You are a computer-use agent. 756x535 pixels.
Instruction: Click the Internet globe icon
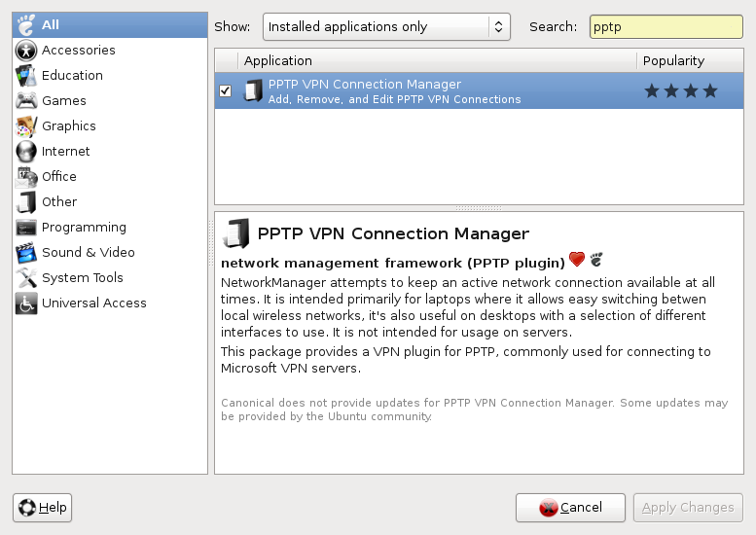[x=26, y=152]
